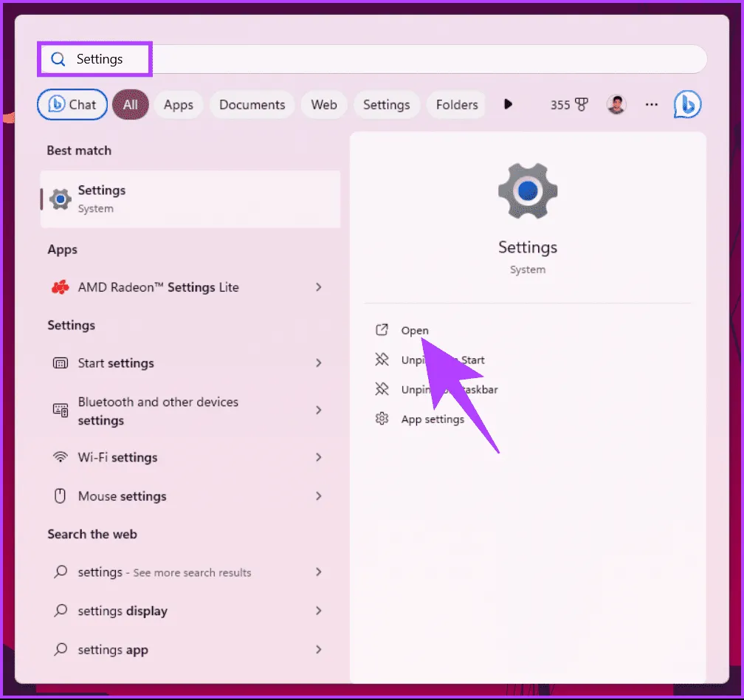Screen dimensions: 744x700
Task: Open the Microsoft Rewards trophy icon
Action: [581, 105]
